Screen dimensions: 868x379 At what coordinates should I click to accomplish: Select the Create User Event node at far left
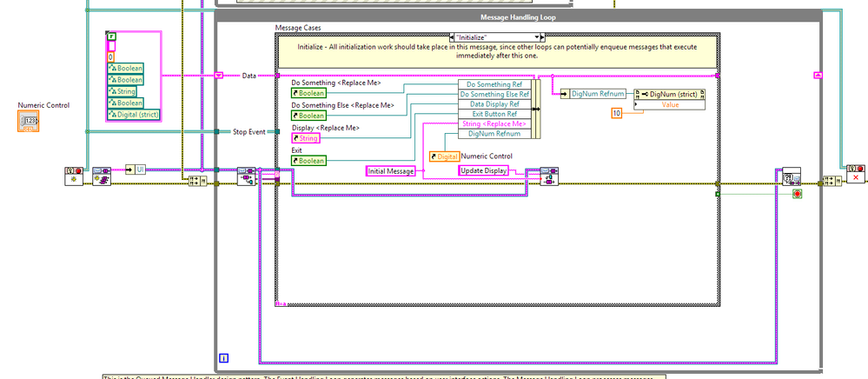tap(73, 176)
